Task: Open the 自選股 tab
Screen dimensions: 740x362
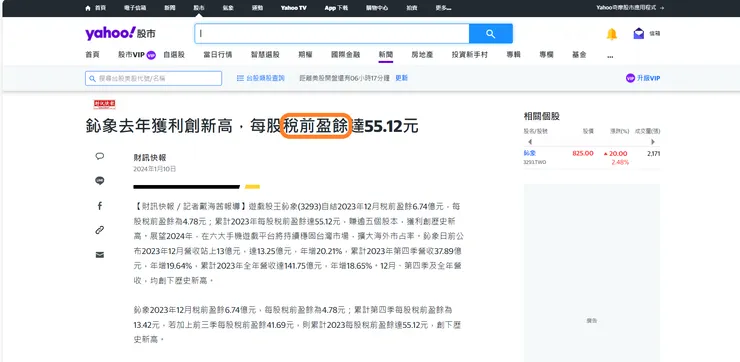Action: click(x=174, y=55)
